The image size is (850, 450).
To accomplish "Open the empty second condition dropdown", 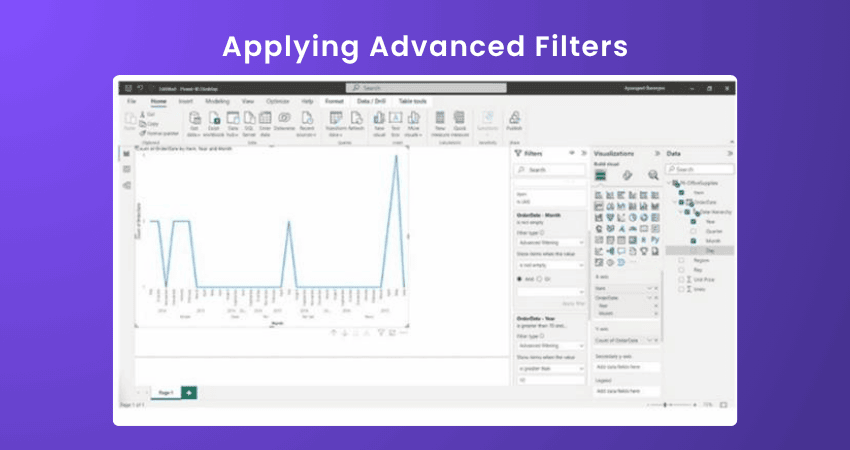I will pyautogui.click(x=551, y=292).
